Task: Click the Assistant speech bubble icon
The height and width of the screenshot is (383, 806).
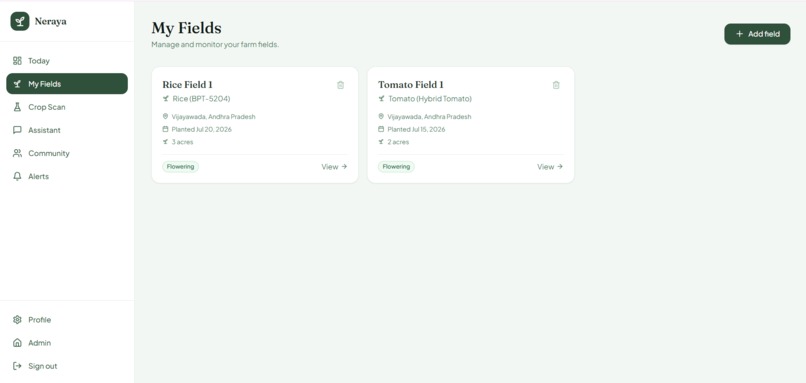Action: 17,130
